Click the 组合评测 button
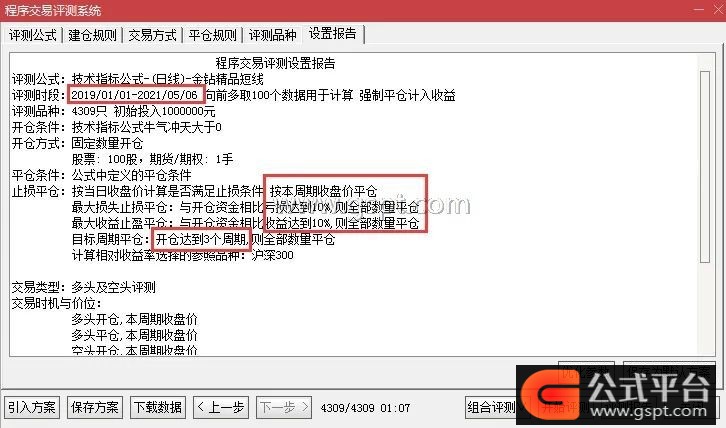Screen dimensions: 726x428 tap(492, 408)
